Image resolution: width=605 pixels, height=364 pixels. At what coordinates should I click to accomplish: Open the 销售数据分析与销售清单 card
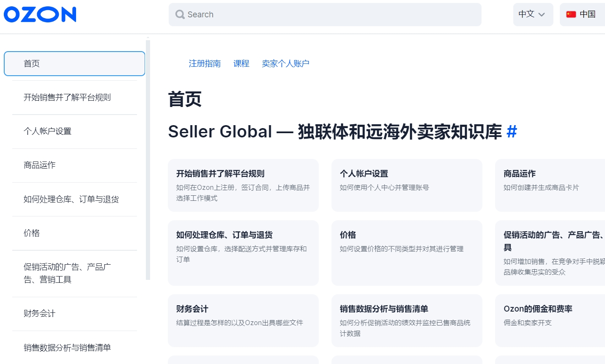point(407,320)
